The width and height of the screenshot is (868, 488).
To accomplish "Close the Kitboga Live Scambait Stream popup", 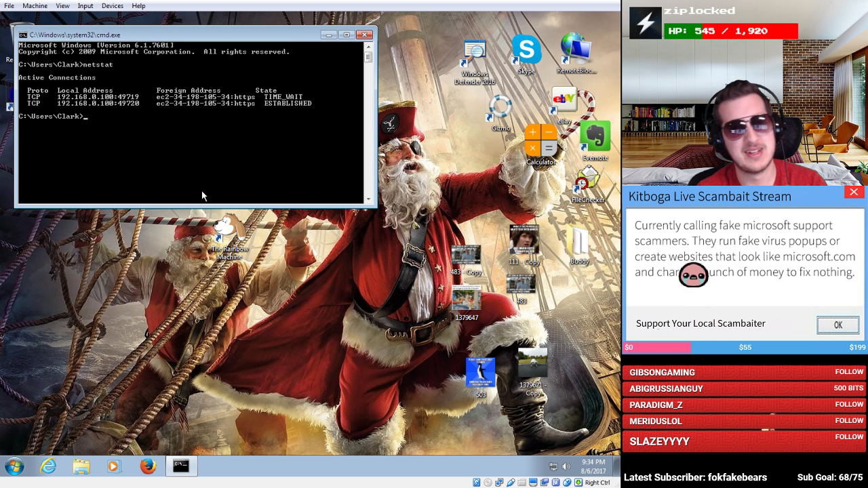I will (x=854, y=192).
